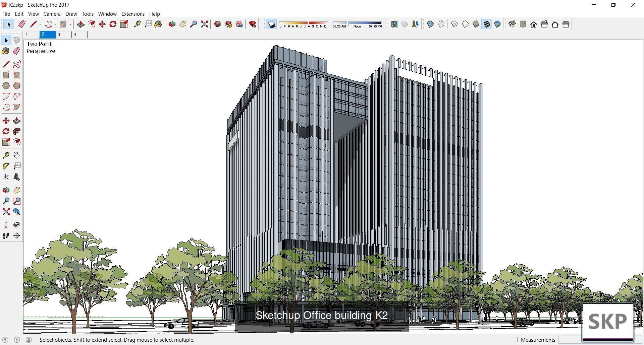Screen dimensions: 644x345
Task: Activate the Look Around eye tool
Action: (17, 225)
